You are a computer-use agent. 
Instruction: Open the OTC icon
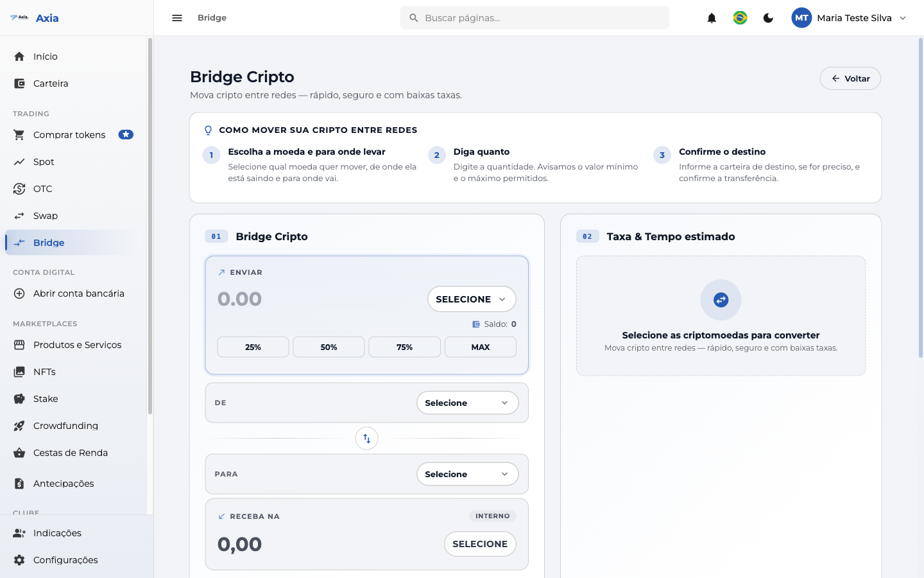tap(19, 189)
